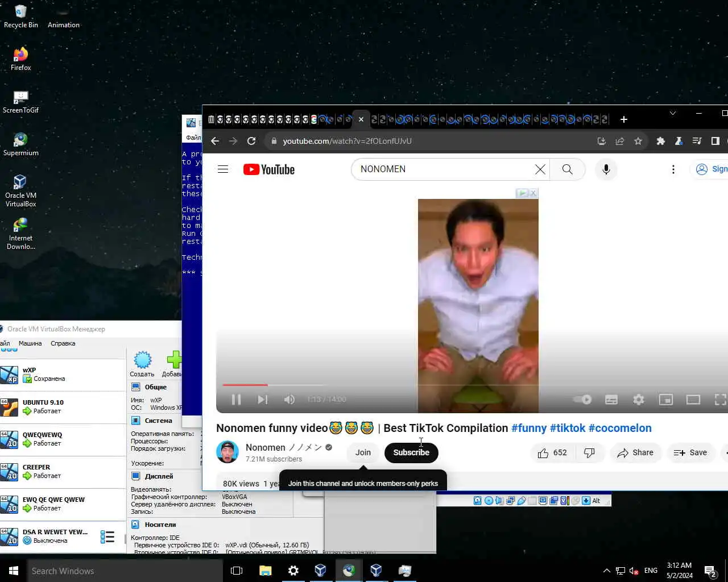Select the UBUNTU 9.10 virtual machine

(x=63, y=407)
